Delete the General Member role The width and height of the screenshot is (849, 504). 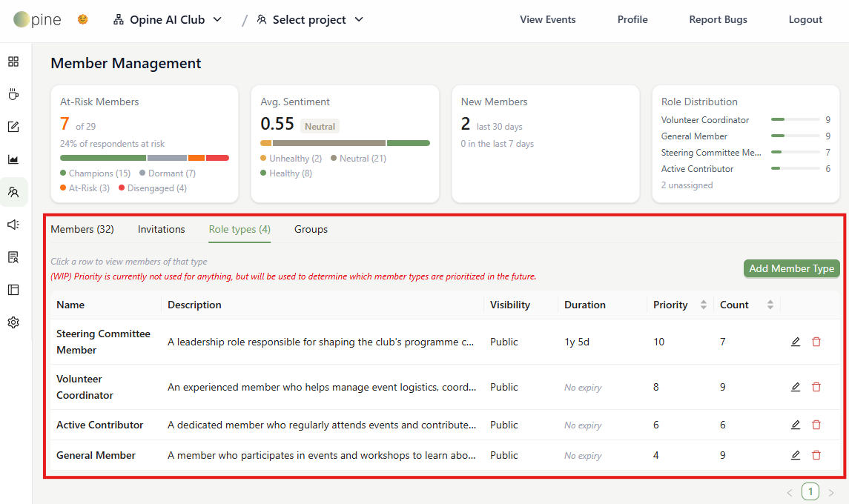click(816, 455)
